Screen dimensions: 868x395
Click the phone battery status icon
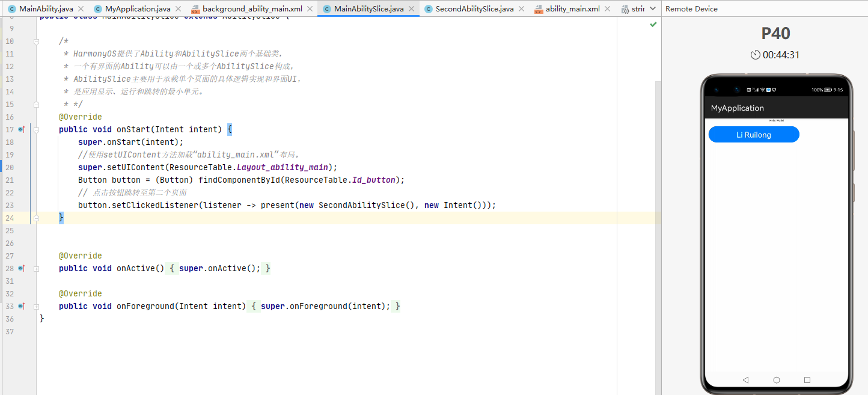pyautogui.click(x=828, y=90)
